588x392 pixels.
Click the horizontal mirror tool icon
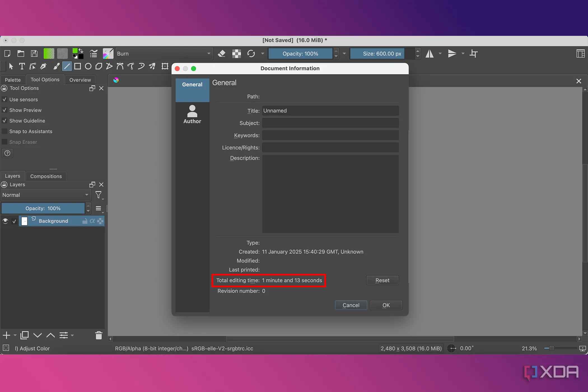(430, 53)
